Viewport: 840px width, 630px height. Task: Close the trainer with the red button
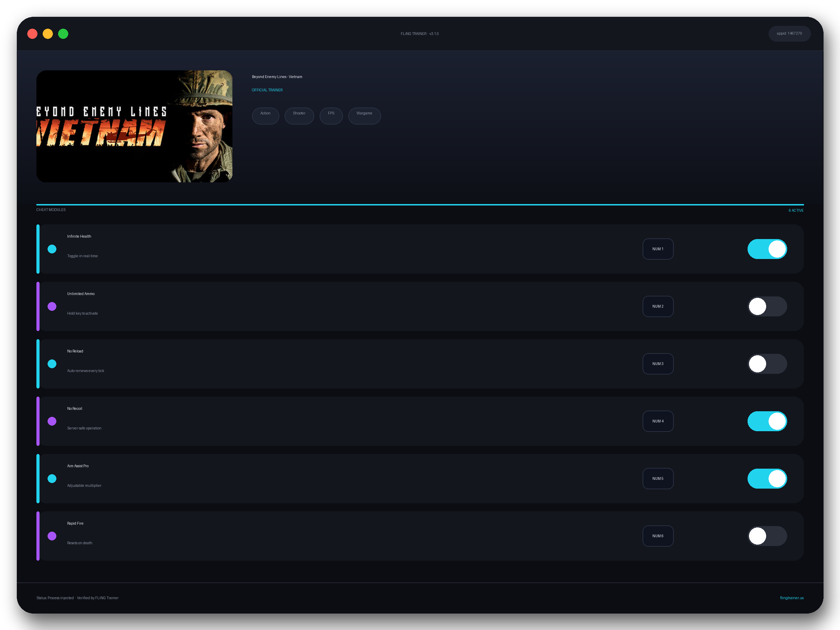[32, 34]
